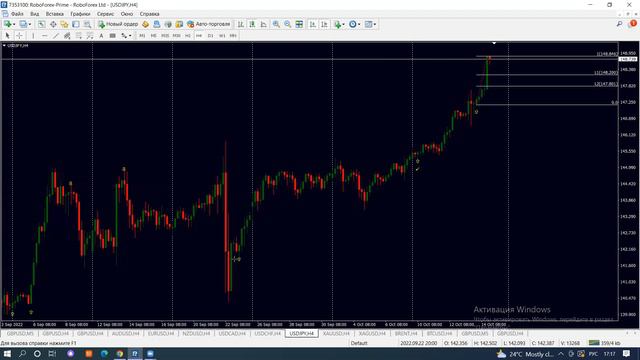The image size is (640, 360).
Task: Switch timeframe to H4
Action: (199, 36)
